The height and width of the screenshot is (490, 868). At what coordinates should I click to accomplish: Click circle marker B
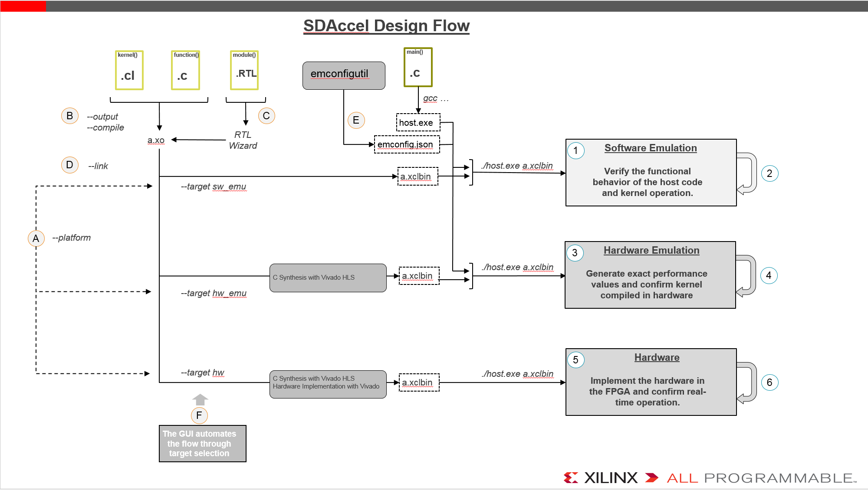click(70, 116)
